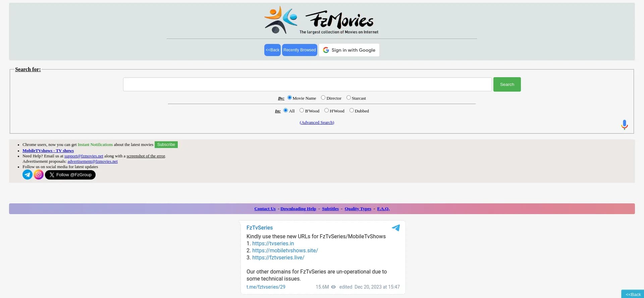Open the Telegram social media icon
This screenshot has height=298, width=644.
click(x=28, y=175)
